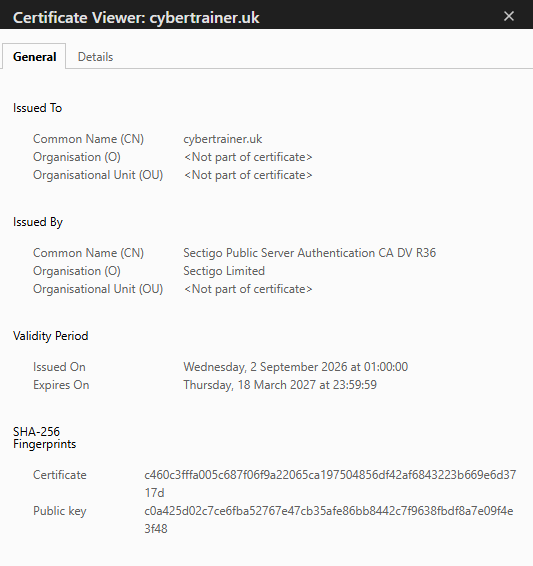The height and width of the screenshot is (566, 533).
Task: Click Issued By Organisational Unit (OU) label
Action: click(x=98, y=289)
